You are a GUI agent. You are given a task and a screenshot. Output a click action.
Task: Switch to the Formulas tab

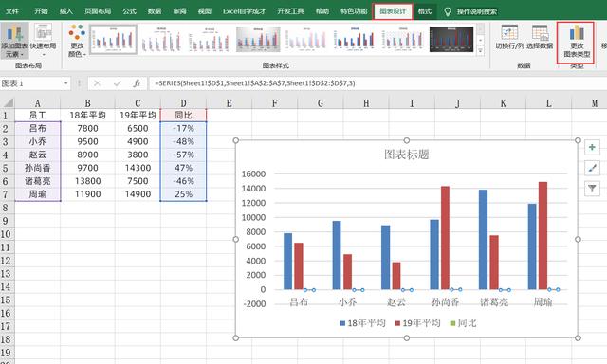[129, 11]
